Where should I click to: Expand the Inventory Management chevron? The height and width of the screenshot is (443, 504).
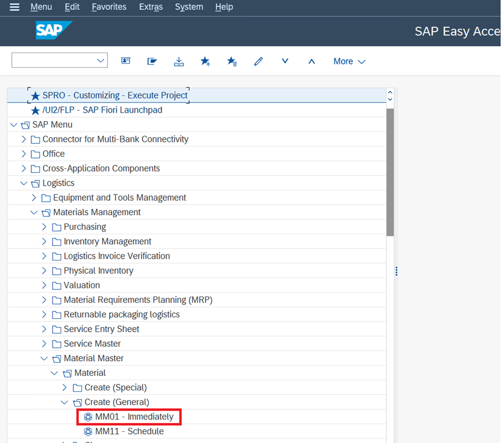(x=45, y=242)
